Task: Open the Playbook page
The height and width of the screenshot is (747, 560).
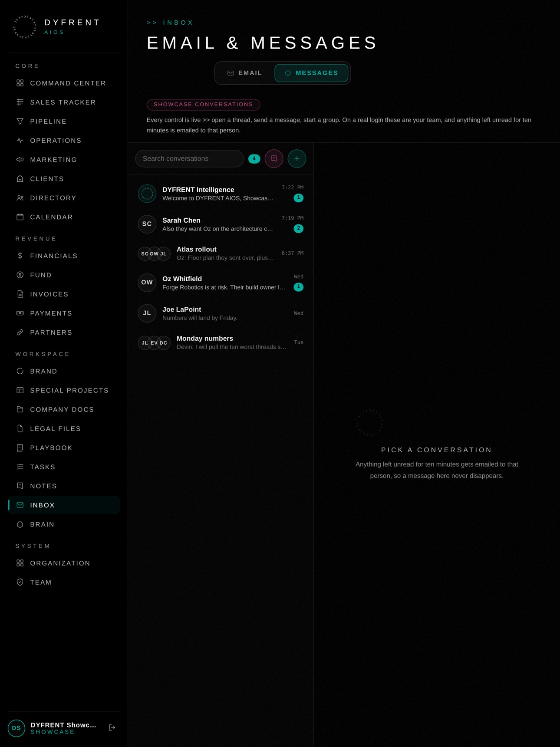Action: pyautogui.click(x=63, y=448)
